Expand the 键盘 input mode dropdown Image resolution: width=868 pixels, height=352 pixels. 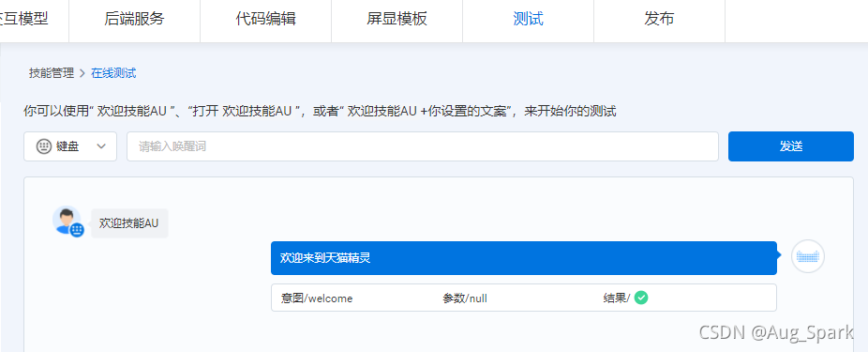[70, 146]
